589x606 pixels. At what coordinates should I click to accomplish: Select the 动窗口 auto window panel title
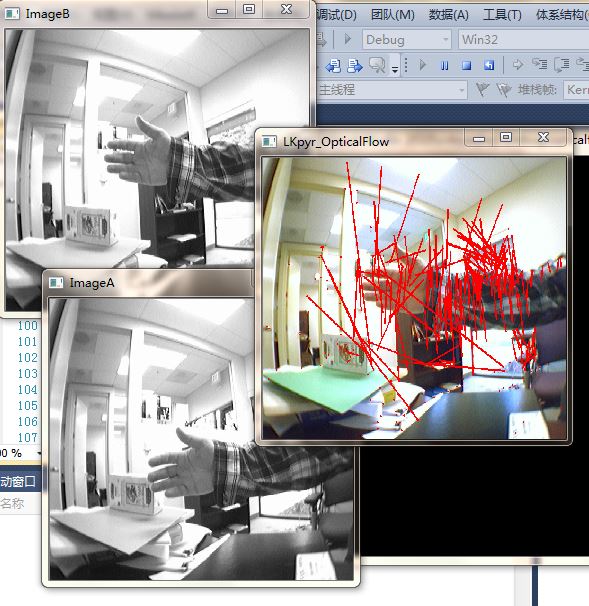tap(18, 482)
